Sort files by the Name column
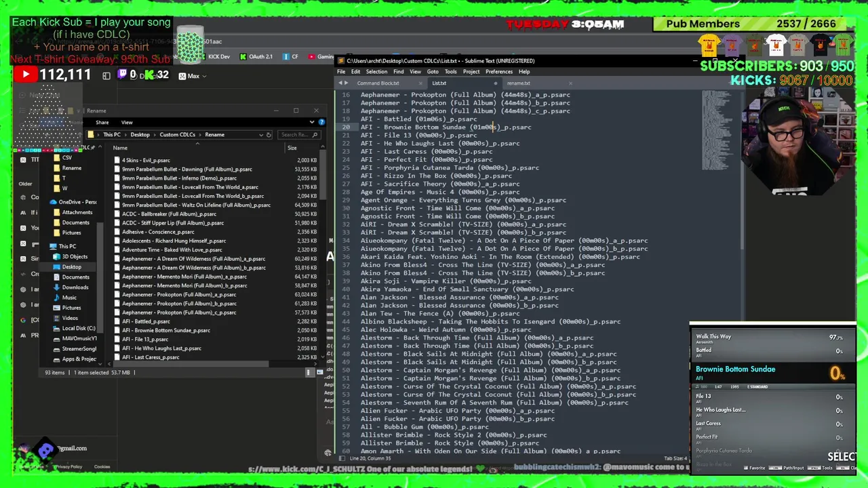This screenshot has width=868, height=488. click(120, 148)
